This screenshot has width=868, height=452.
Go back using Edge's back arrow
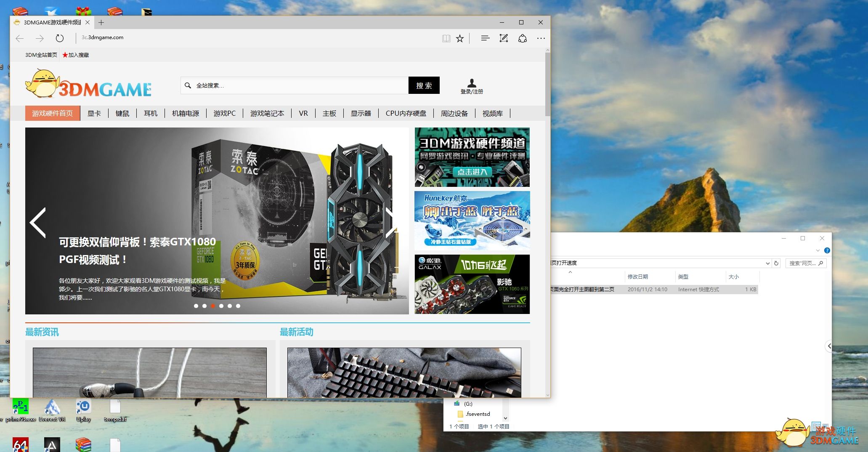click(19, 39)
